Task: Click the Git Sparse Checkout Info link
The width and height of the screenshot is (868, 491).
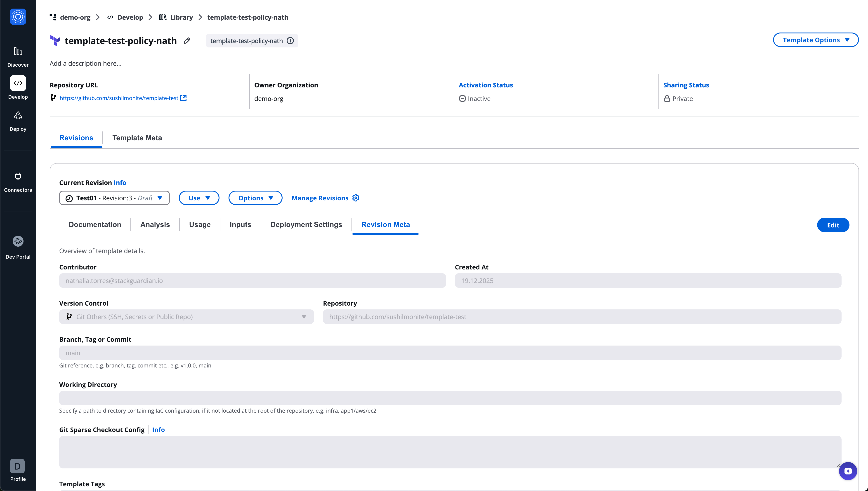Action: (158, 430)
